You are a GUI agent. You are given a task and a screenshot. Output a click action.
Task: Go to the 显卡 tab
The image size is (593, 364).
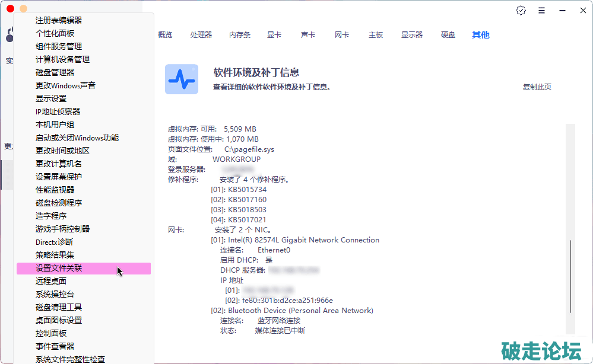[274, 35]
